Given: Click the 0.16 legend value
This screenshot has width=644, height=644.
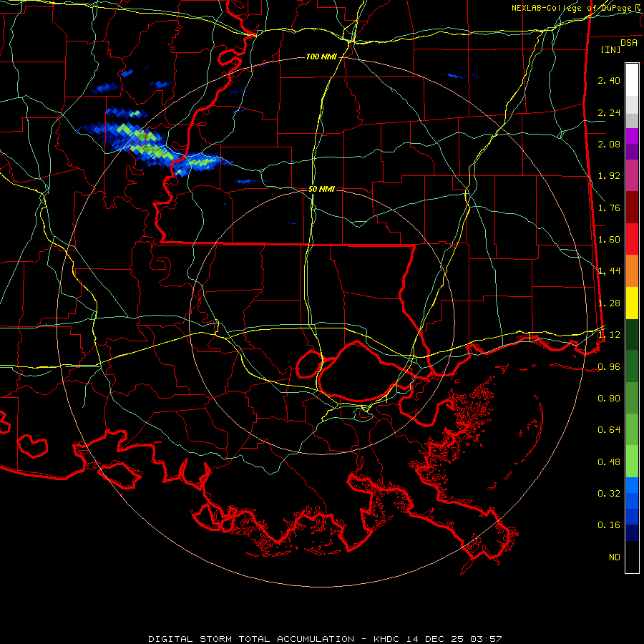Looking at the screenshot, I should (609, 525).
